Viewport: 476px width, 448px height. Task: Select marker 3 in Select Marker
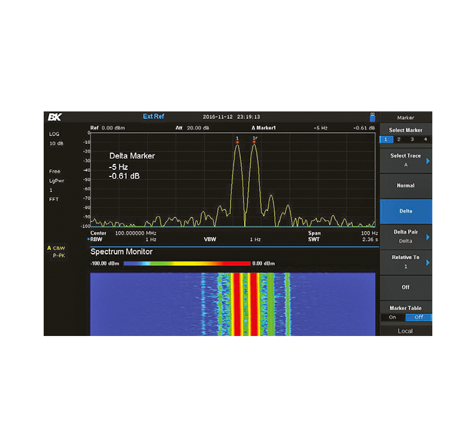pyautogui.click(x=412, y=139)
